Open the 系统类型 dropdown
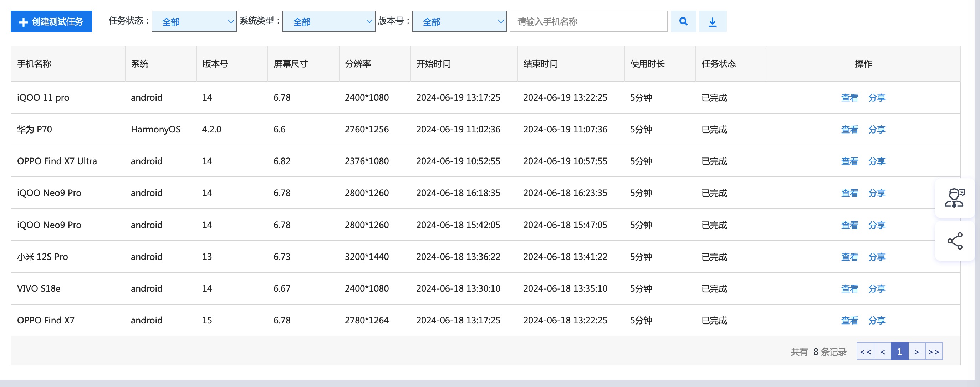The width and height of the screenshot is (980, 387). 329,21
